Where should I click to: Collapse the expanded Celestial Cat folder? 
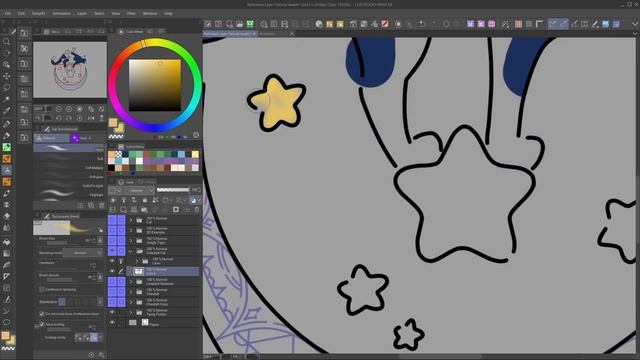tap(131, 251)
